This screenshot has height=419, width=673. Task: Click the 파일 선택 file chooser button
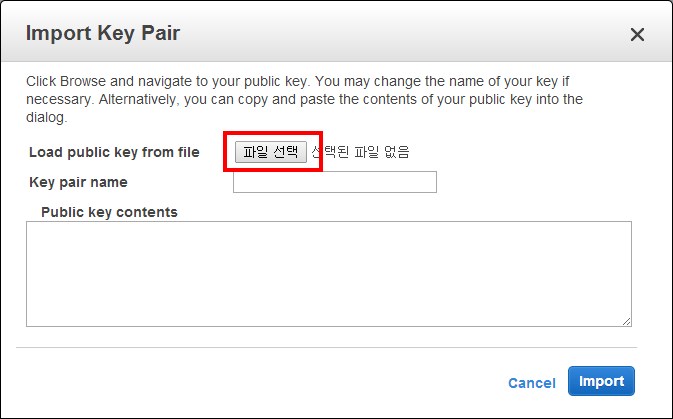[x=271, y=152]
